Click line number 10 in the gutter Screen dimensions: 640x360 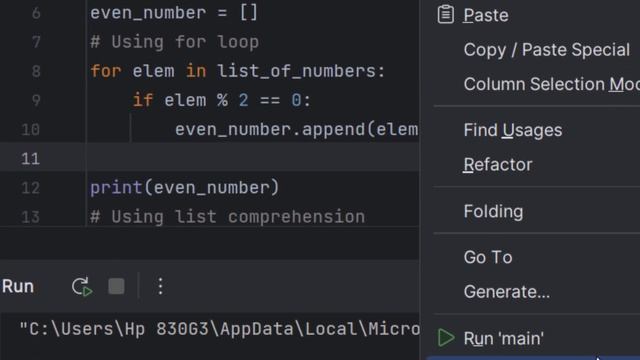pos(30,130)
